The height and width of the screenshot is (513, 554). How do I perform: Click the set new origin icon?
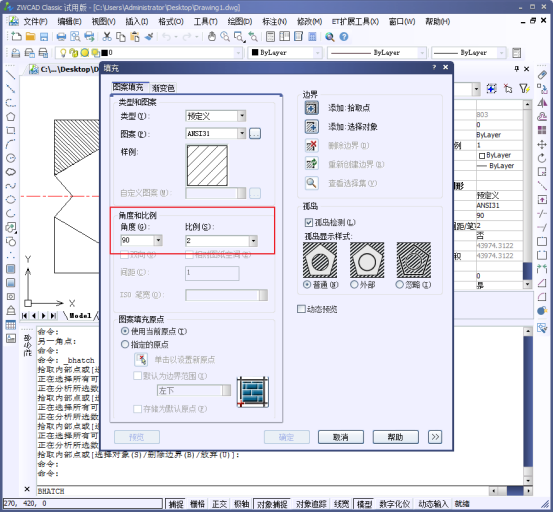click(x=141, y=360)
